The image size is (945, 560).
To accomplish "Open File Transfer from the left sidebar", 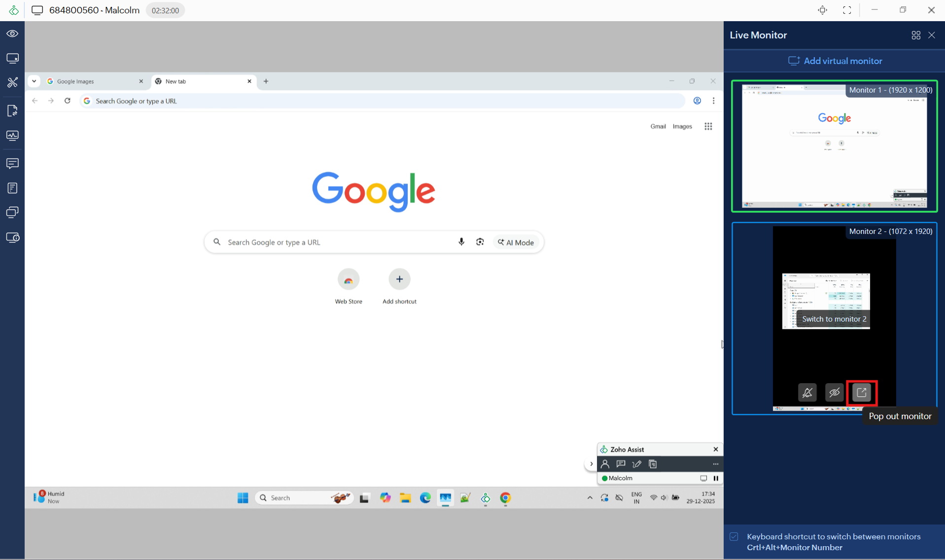I will [x=12, y=110].
